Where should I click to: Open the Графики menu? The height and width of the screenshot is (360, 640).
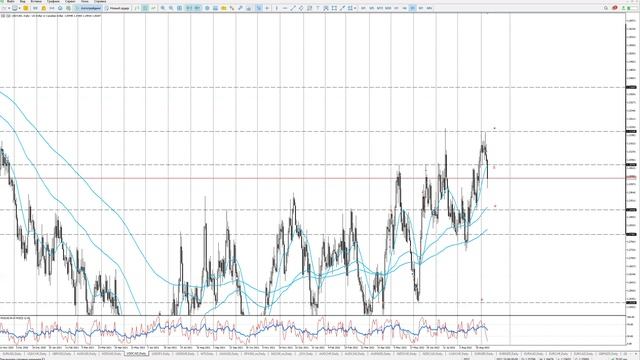(x=53, y=2)
